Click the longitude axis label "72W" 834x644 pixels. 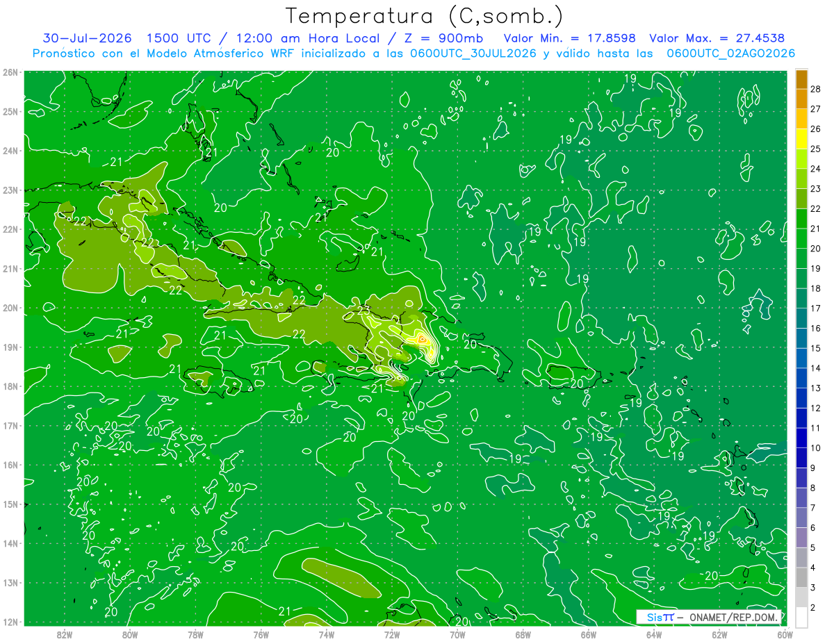click(392, 634)
